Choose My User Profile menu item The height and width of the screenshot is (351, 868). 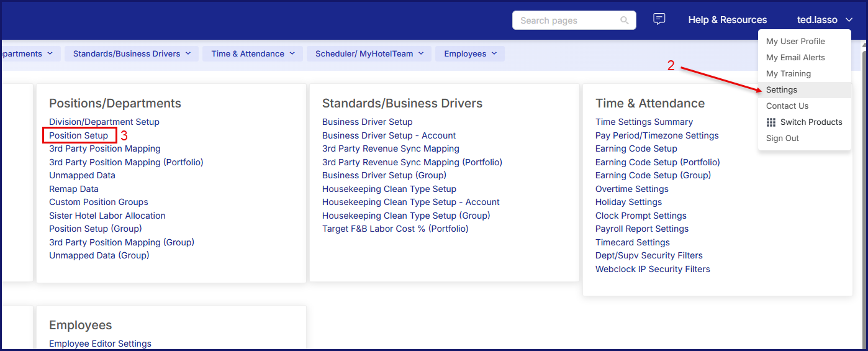tap(795, 42)
